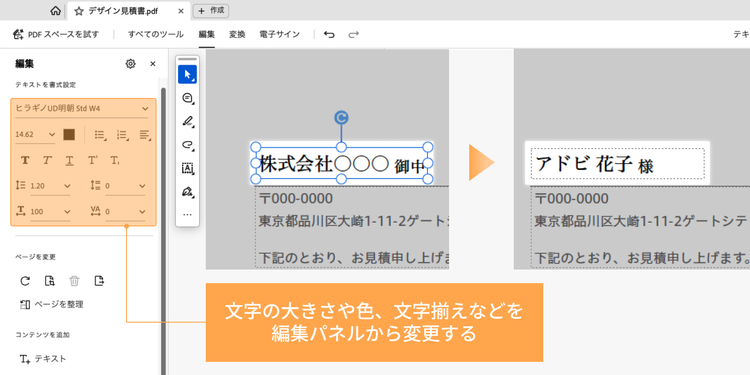Click the 株式会社○○○ 御中 text box

(342, 164)
